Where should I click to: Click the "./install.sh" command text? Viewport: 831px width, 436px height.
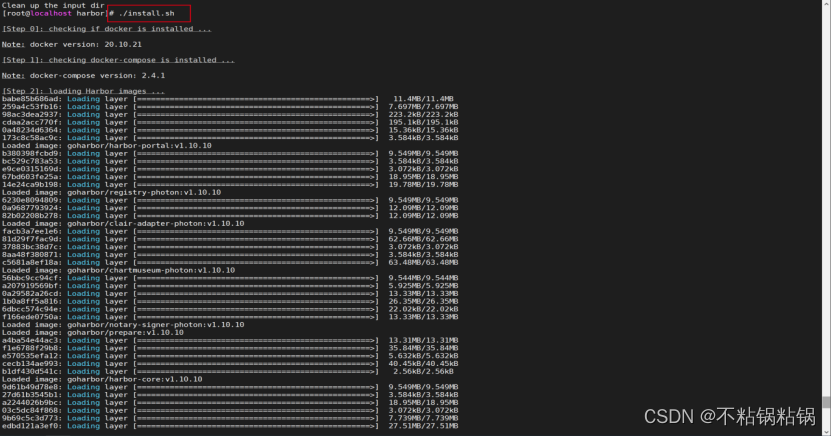coord(146,13)
